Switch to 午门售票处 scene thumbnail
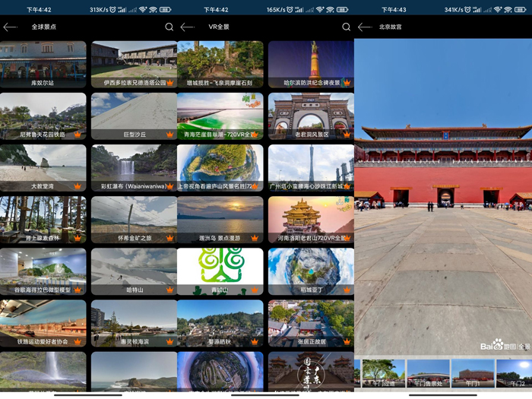This screenshot has height=399, width=532. click(x=429, y=374)
